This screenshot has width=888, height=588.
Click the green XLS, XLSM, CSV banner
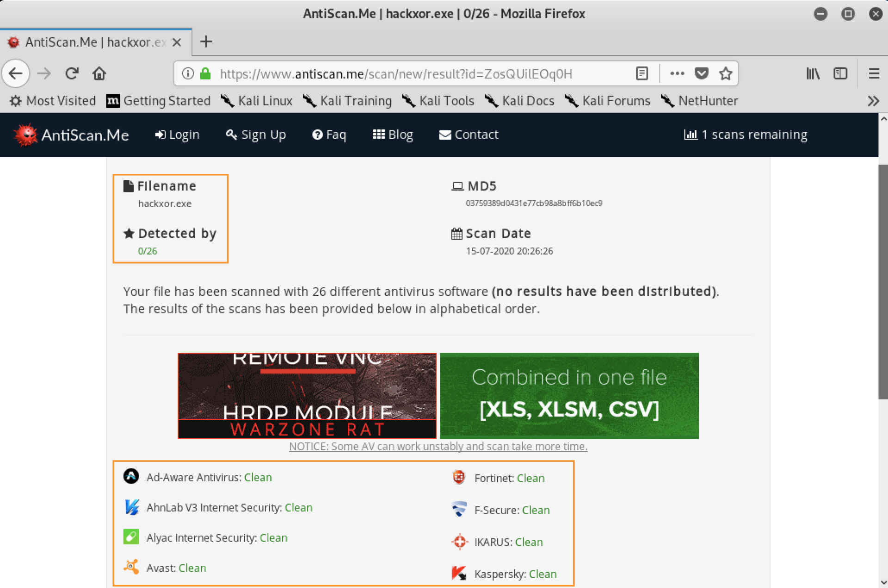tap(569, 396)
